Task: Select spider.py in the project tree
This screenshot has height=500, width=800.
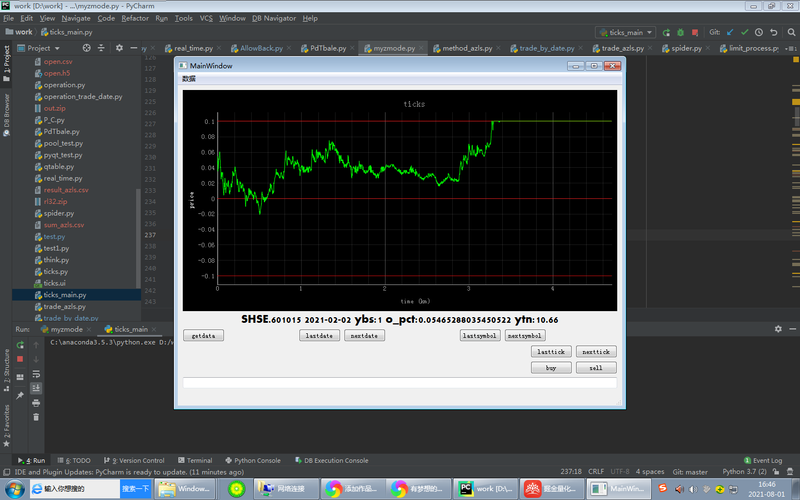Action: 59,213
